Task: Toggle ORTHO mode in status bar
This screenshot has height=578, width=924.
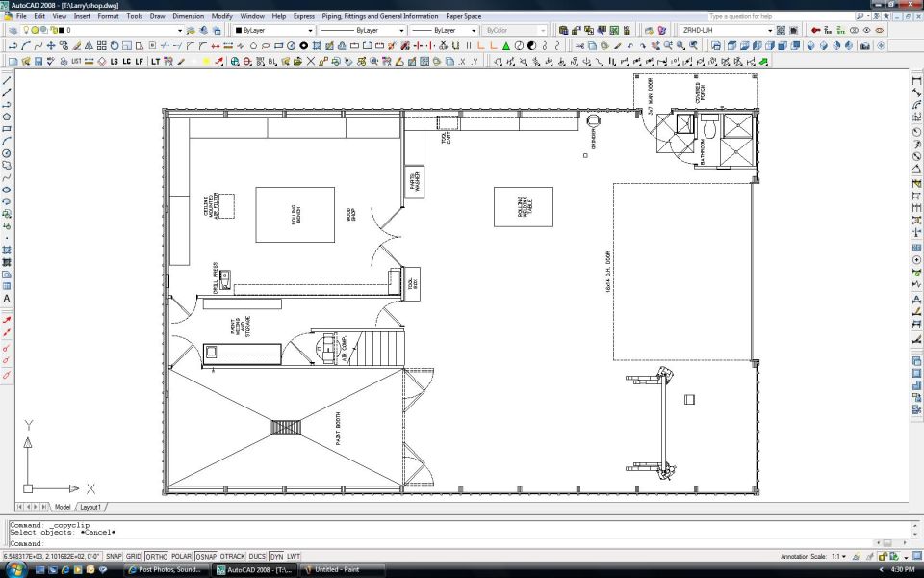Action: pos(157,556)
